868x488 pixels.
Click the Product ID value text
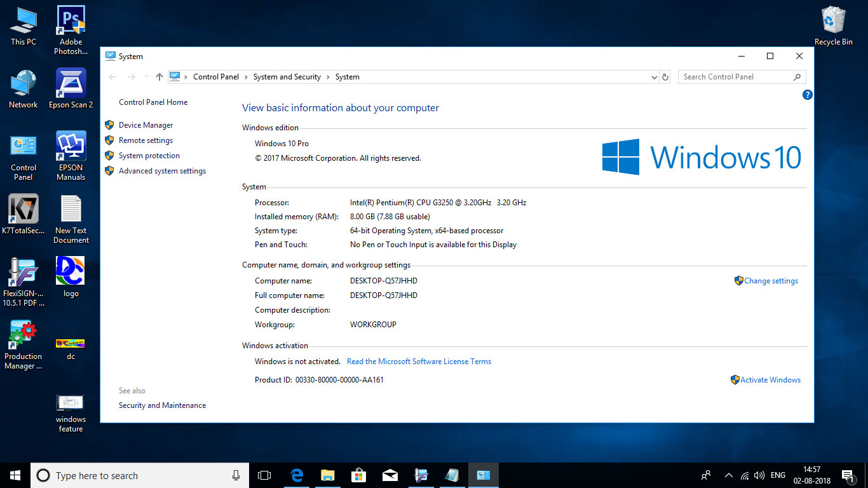coord(339,380)
